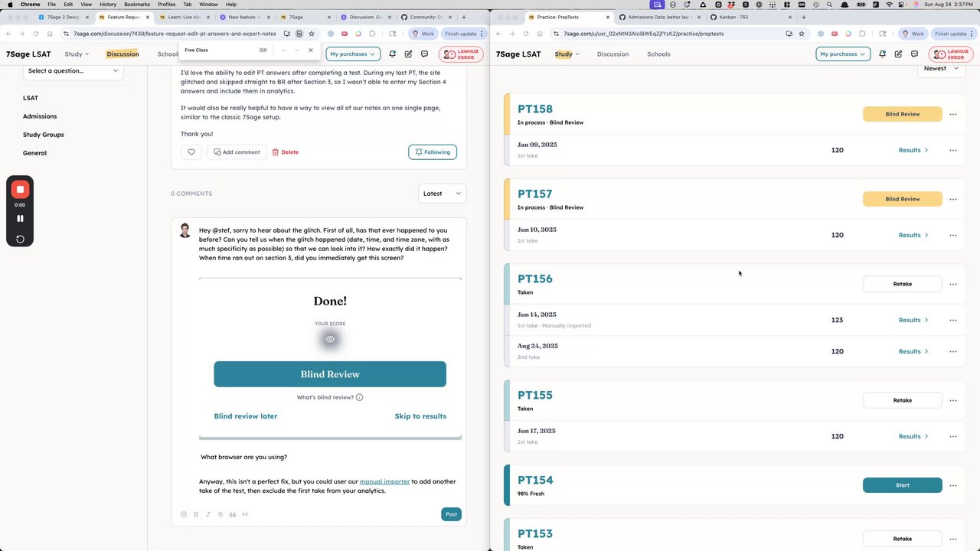The height and width of the screenshot is (551, 980).
Task: Bookmark the discussion page with star
Action: point(312,34)
